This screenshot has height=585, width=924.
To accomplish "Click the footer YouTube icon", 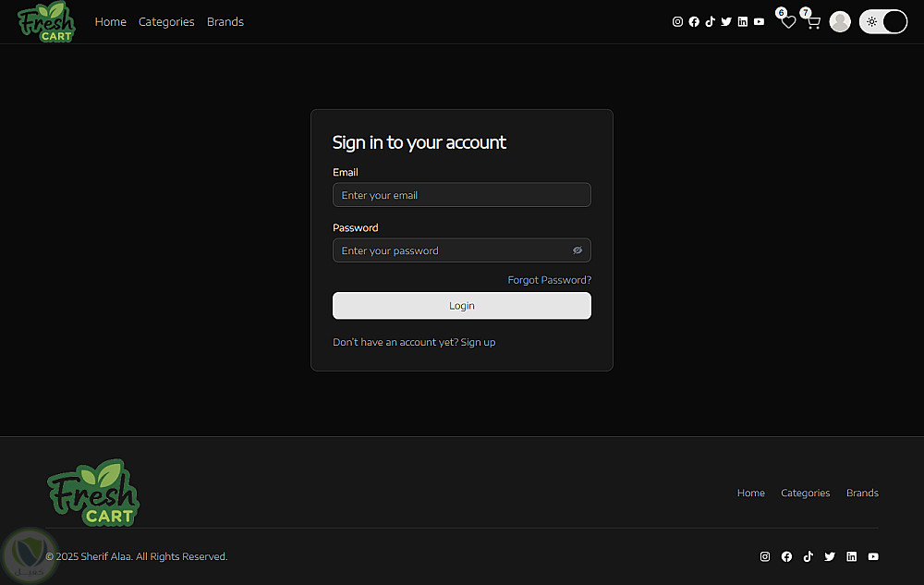I will coord(873,556).
